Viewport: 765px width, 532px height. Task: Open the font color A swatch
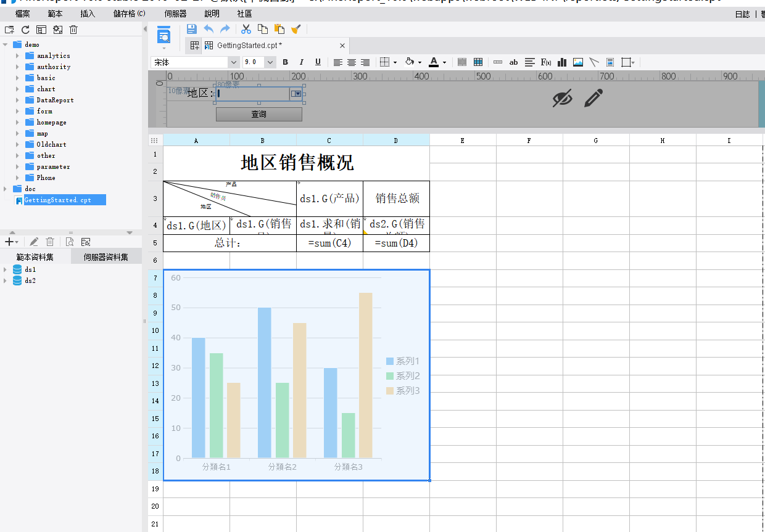434,62
